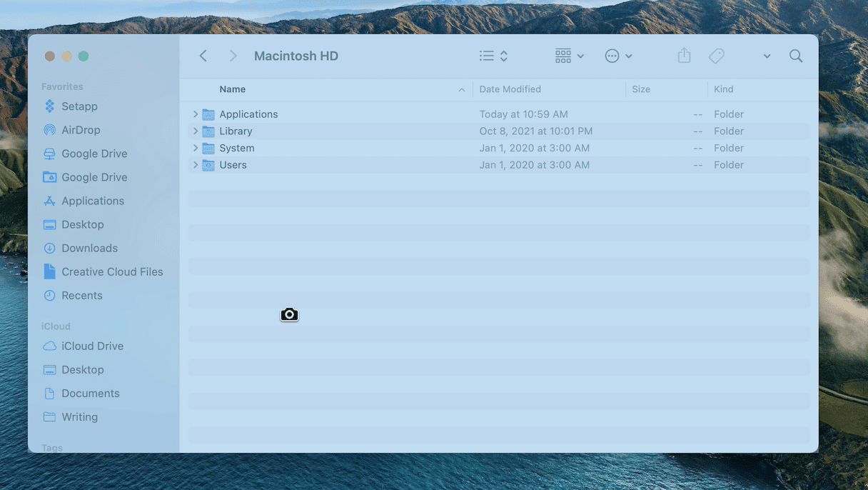Go forward with the right chevron

[233, 56]
